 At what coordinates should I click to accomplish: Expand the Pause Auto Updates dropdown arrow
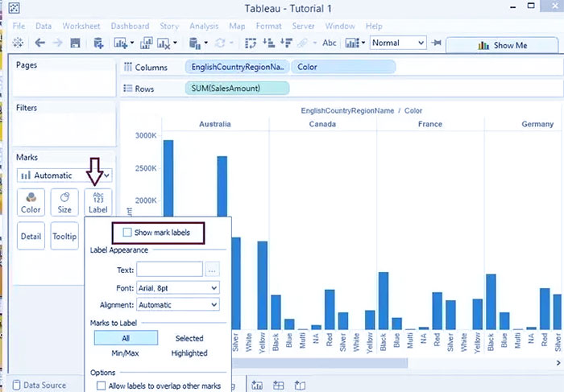click(x=205, y=43)
